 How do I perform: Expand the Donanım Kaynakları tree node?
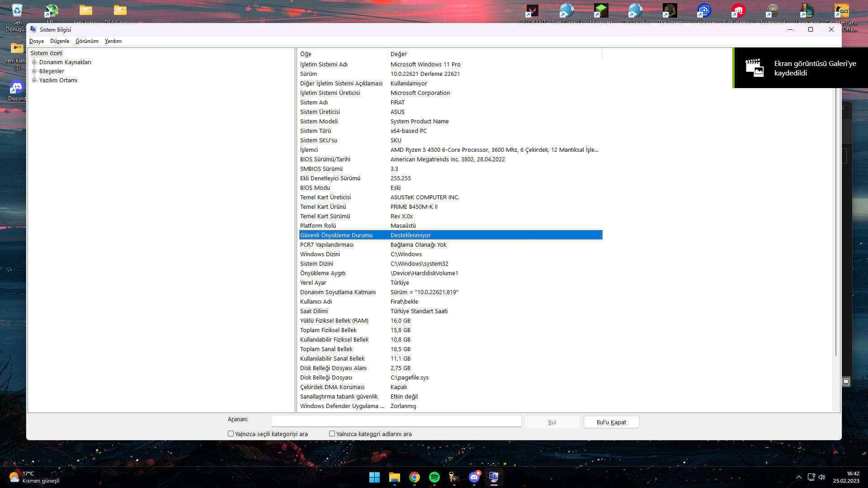point(34,62)
